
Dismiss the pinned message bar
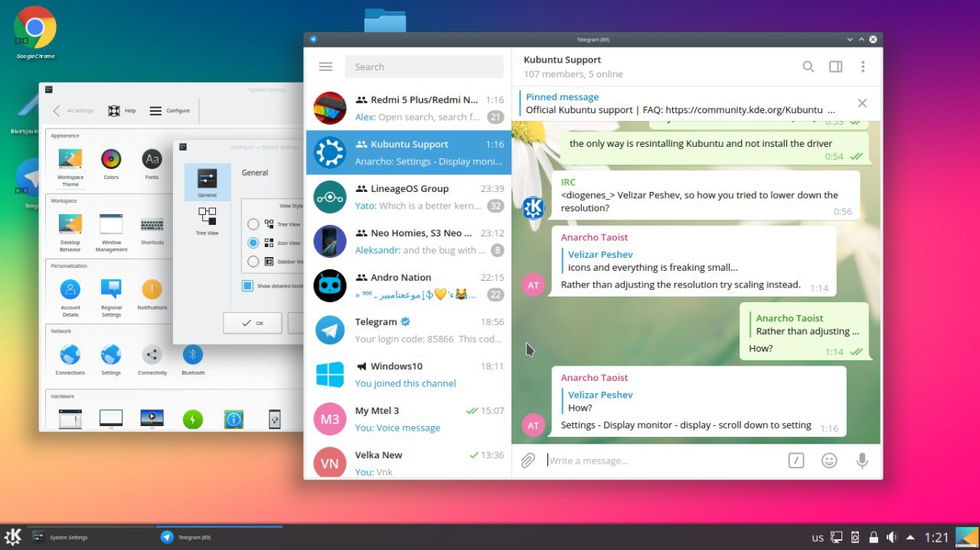(x=862, y=103)
